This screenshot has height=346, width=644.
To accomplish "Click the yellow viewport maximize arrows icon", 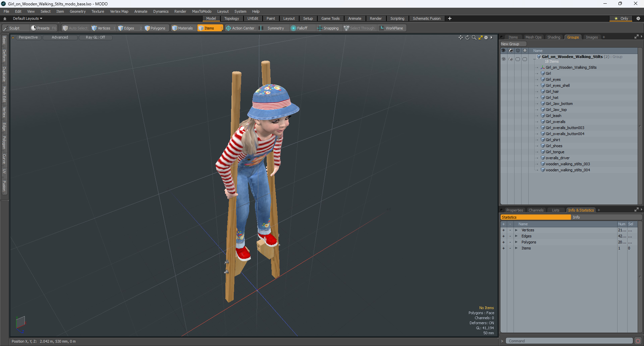I will point(480,38).
